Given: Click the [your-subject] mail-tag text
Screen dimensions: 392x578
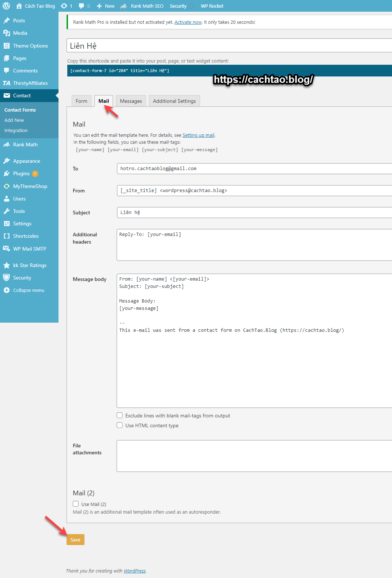Looking at the screenshot, I should coord(160,150).
